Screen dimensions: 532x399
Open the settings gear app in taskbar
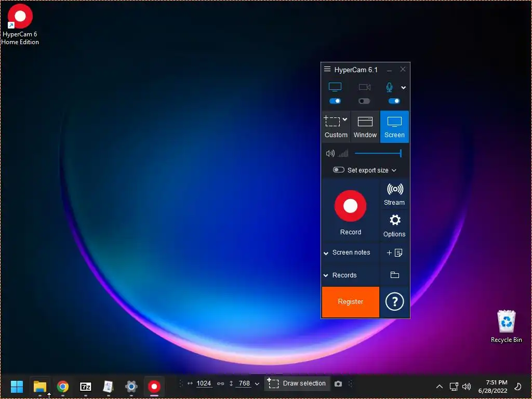[x=131, y=387]
